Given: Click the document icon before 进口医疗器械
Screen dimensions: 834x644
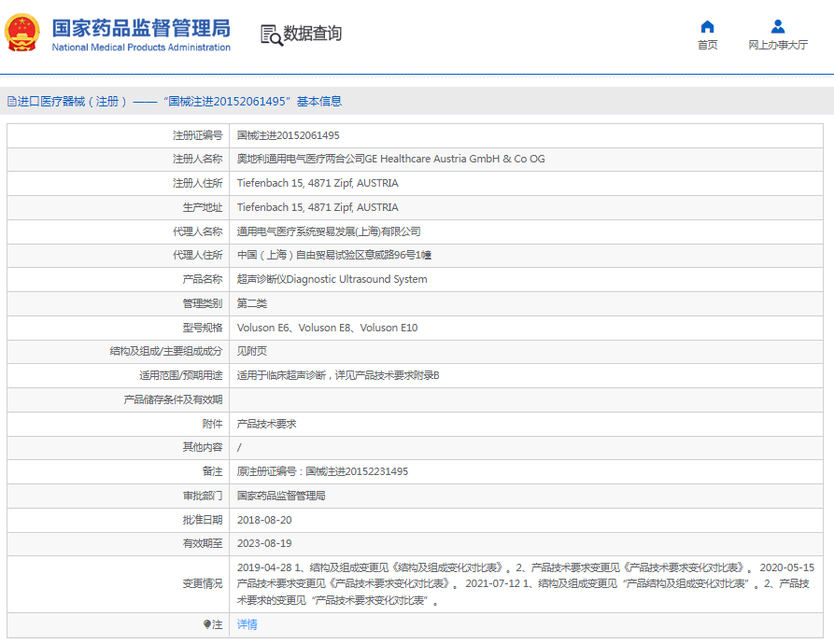Looking at the screenshot, I should coord(12,102).
